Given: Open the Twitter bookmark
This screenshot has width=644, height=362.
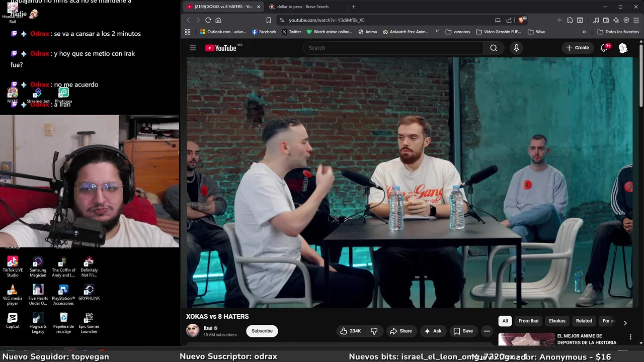Looking at the screenshot, I should [x=291, y=32].
